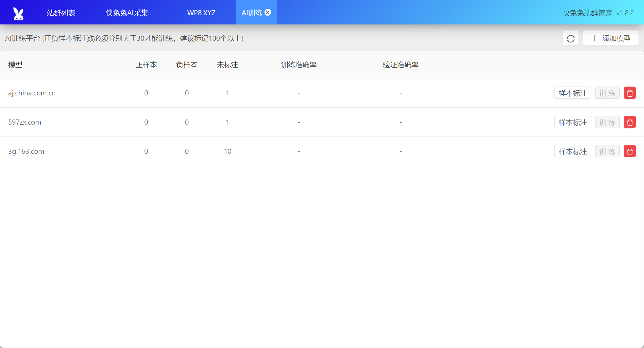Click 训练 for 3g.163.com
Viewport: 644px width, 348px height.
pos(607,151)
